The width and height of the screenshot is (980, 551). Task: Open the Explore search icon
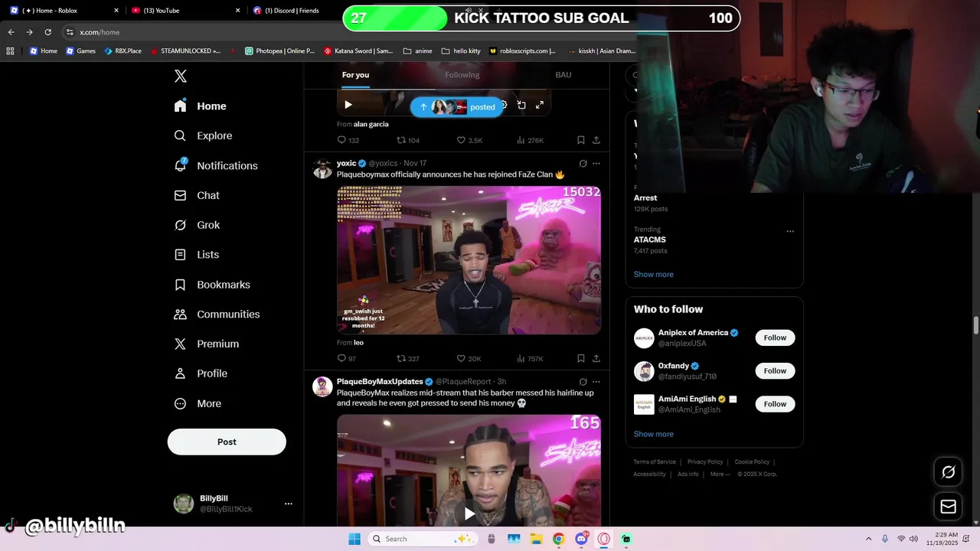[180, 135]
